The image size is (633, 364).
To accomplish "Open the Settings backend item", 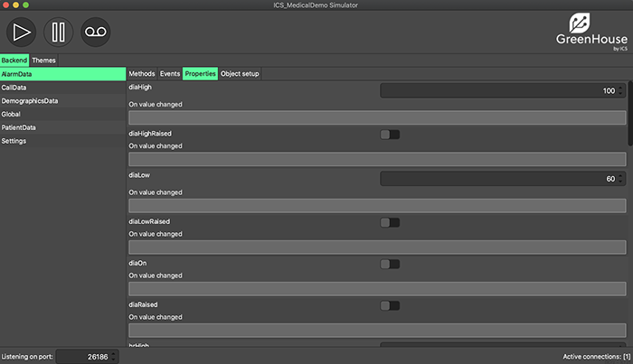I will tap(14, 141).
